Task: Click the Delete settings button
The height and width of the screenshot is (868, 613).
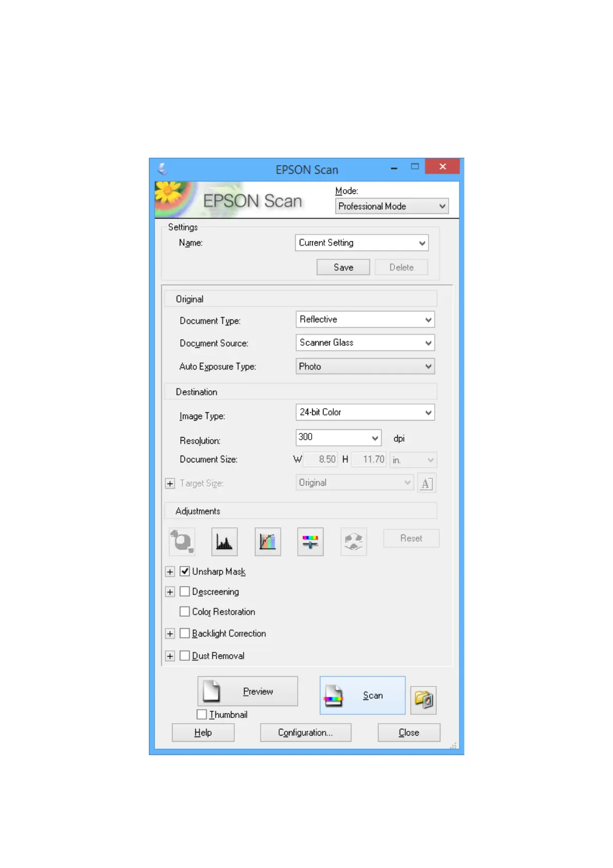Action: [401, 267]
